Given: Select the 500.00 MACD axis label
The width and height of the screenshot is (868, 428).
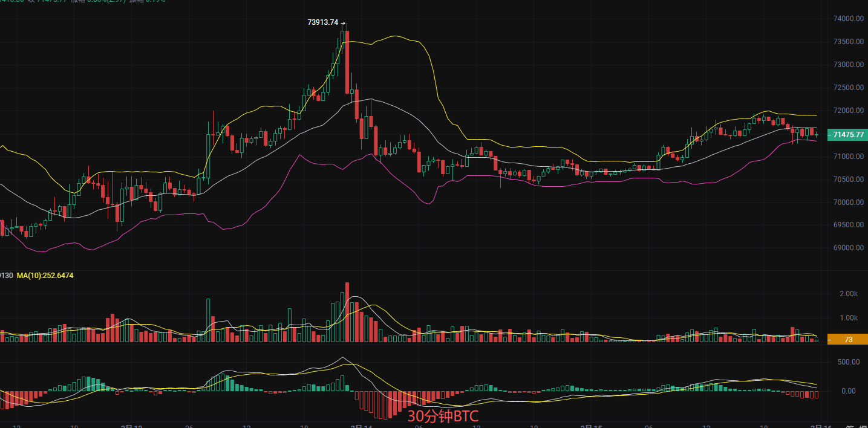Looking at the screenshot, I should click(847, 362).
